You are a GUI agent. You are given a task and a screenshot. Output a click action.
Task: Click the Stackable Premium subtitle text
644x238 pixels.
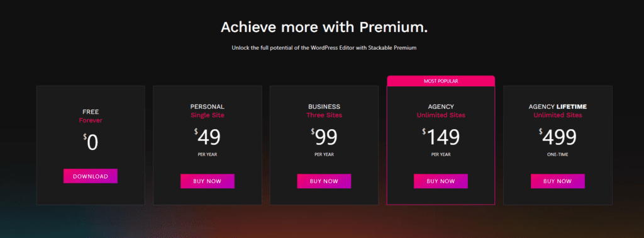(324, 48)
